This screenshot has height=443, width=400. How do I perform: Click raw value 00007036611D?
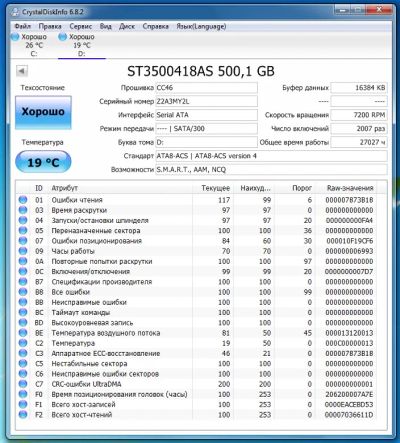click(349, 415)
